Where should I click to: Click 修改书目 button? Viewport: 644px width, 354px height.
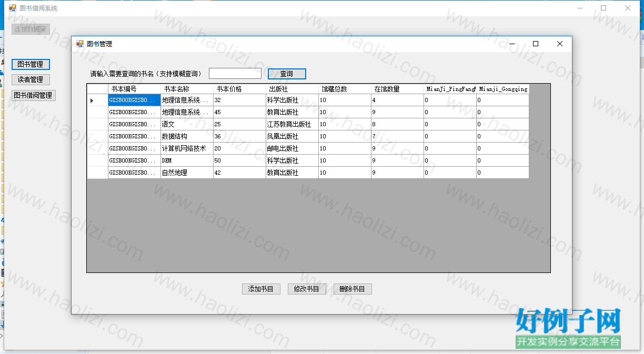307,289
